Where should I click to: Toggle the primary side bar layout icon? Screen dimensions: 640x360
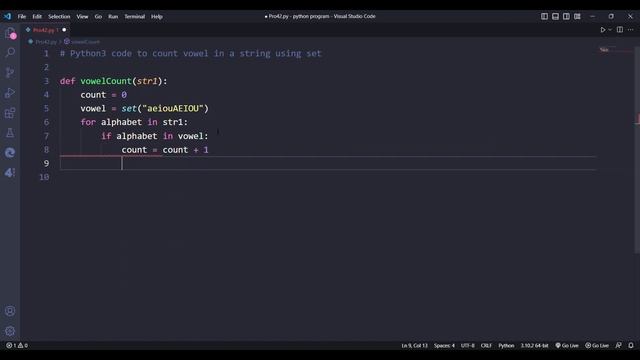(544, 16)
